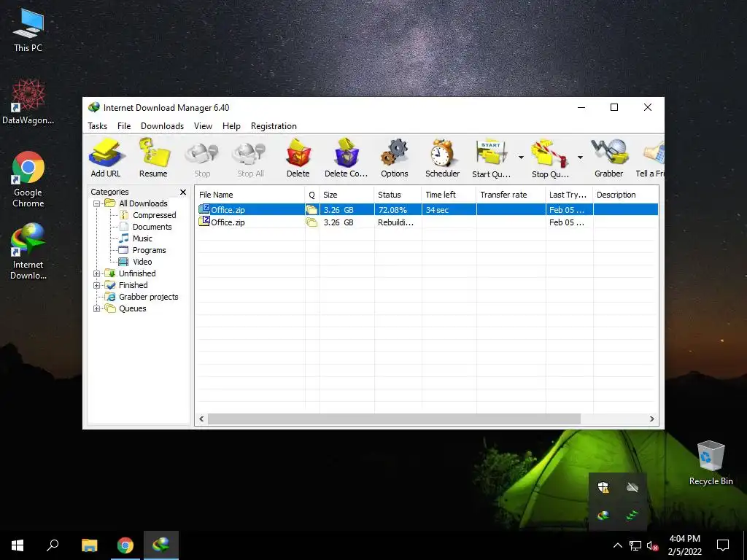Sort by Status column header
This screenshot has width=747, height=560.
pos(398,195)
